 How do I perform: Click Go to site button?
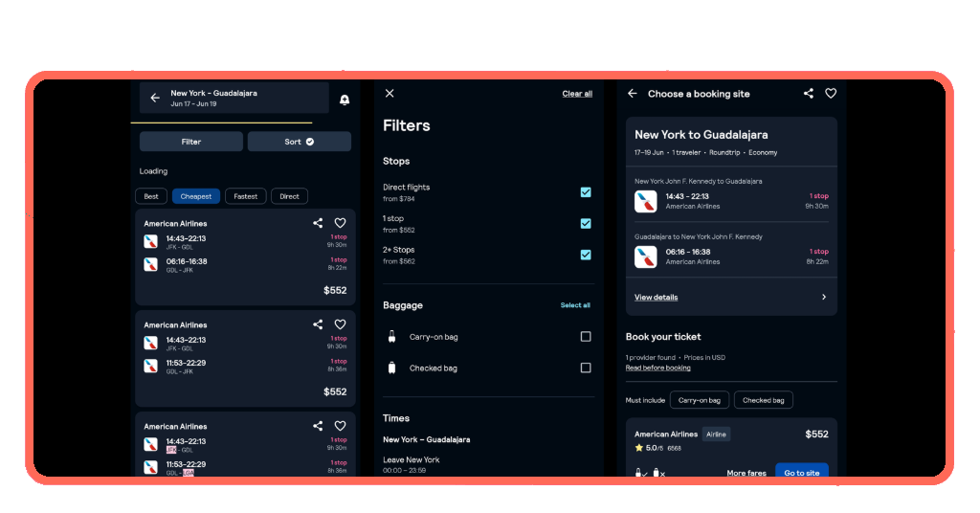click(802, 471)
